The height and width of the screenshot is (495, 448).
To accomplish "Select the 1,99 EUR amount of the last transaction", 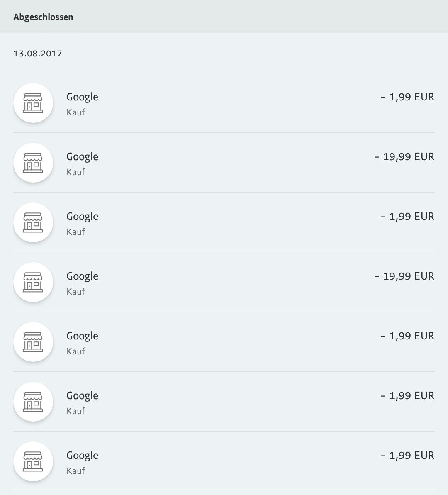I will click(407, 456).
